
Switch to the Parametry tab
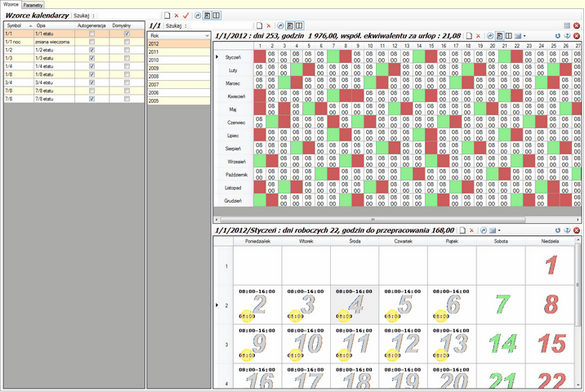33,5
